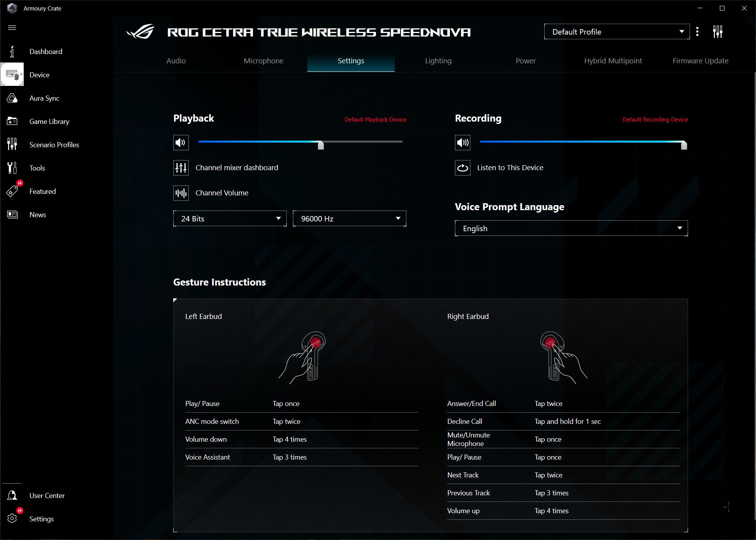This screenshot has height=540, width=756.
Task: Open the Channel mixer dashboard icon
Action: click(x=181, y=168)
